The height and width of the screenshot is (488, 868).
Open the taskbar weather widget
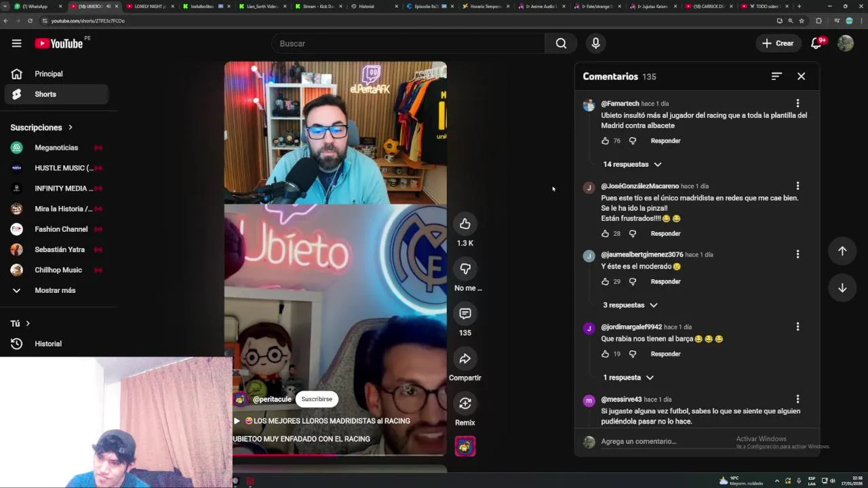(741, 481)
